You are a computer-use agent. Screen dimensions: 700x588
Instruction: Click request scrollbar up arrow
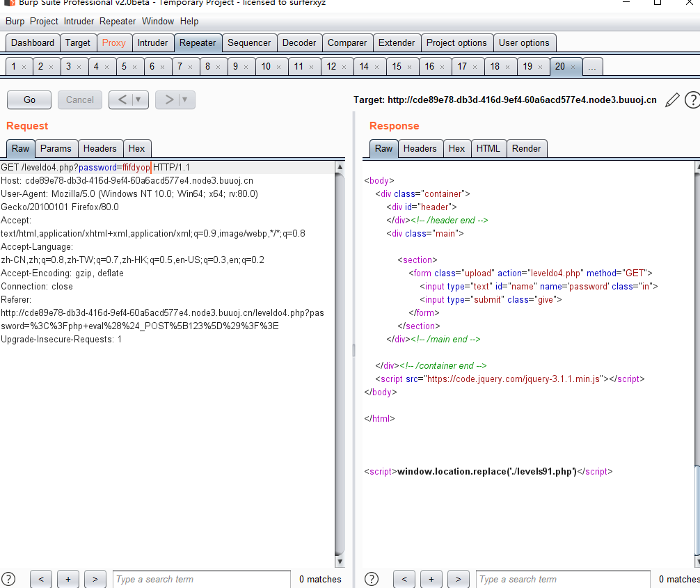(340, 167)
